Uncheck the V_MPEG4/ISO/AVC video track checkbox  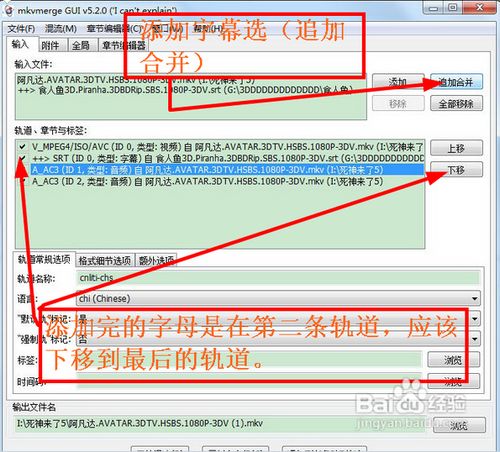click(22, 147)
